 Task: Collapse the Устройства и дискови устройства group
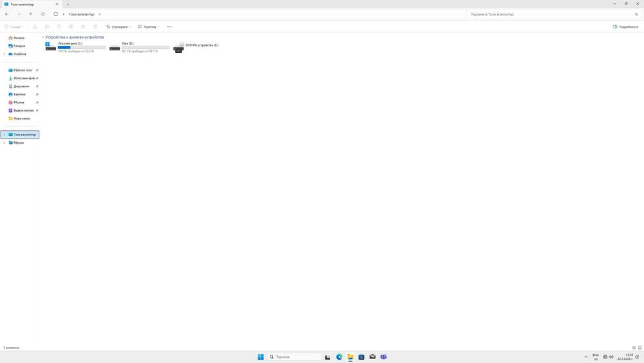click(x=43, y=37)
